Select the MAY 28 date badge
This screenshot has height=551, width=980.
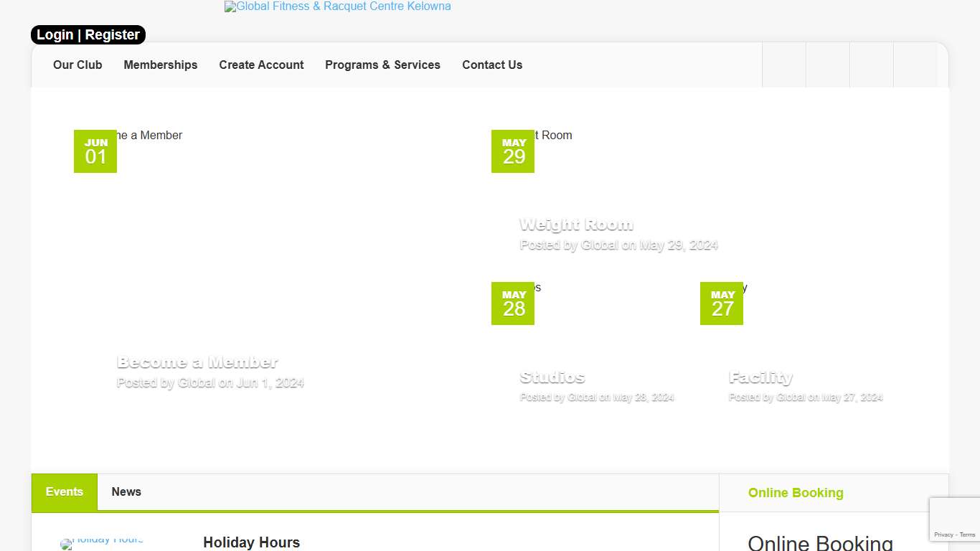click(x=513, y=303)
